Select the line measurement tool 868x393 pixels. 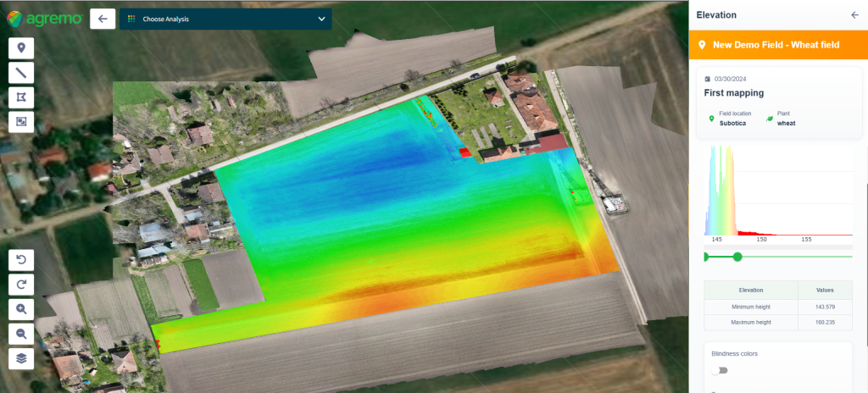21,73
